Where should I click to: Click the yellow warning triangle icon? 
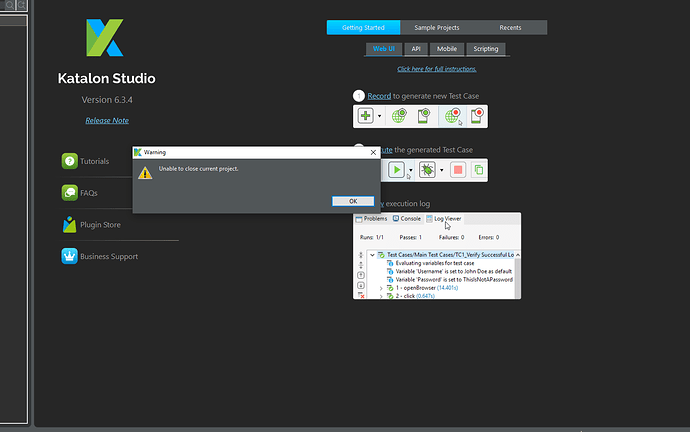[x=145, y=172]
